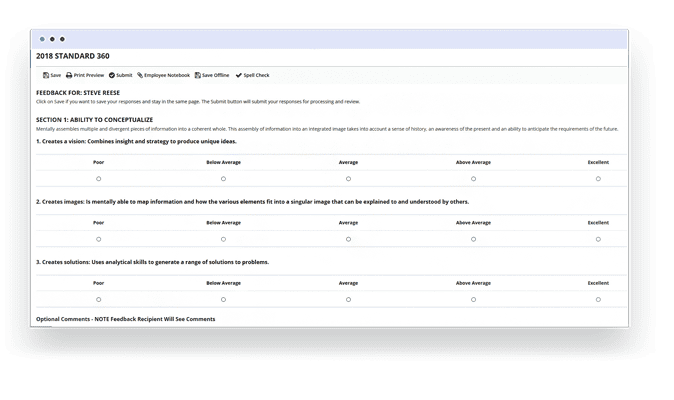The height and width of the screenshot is (400, 674).
Task: Rate 'Creates solutions' as Poor
Action: click(x=98, y=299)
